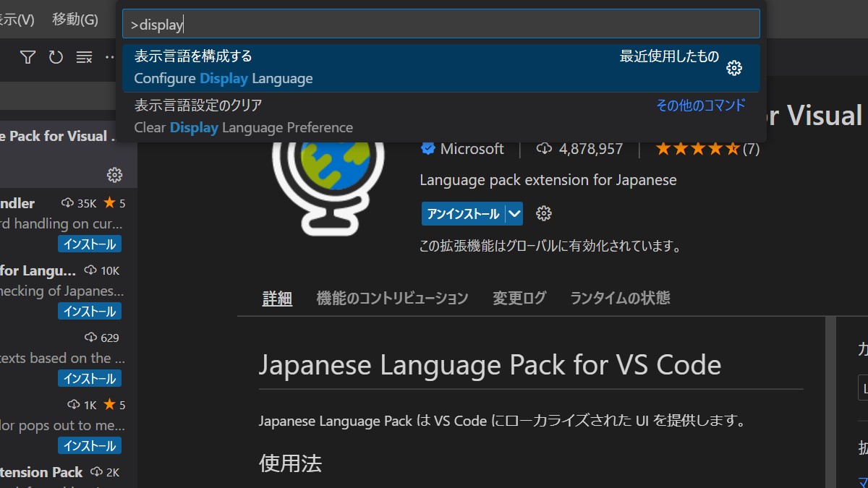Open the 移動(G) menu
The width and height of the screenshot is (868, 488).
(x=75, y=20)
